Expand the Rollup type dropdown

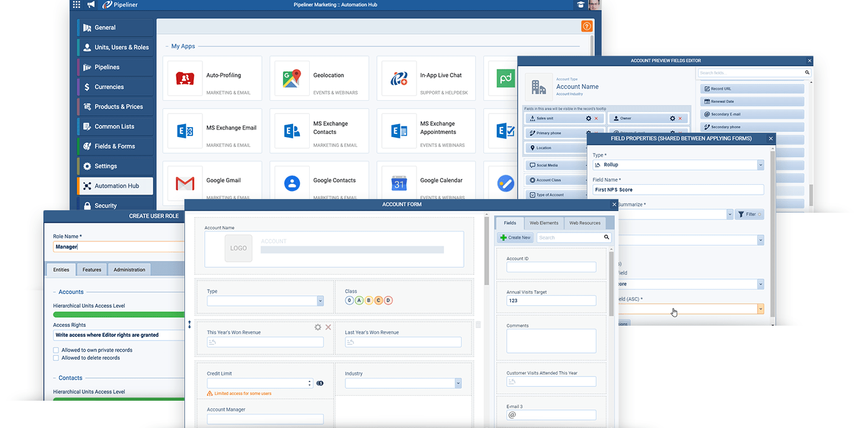point(761,165)
